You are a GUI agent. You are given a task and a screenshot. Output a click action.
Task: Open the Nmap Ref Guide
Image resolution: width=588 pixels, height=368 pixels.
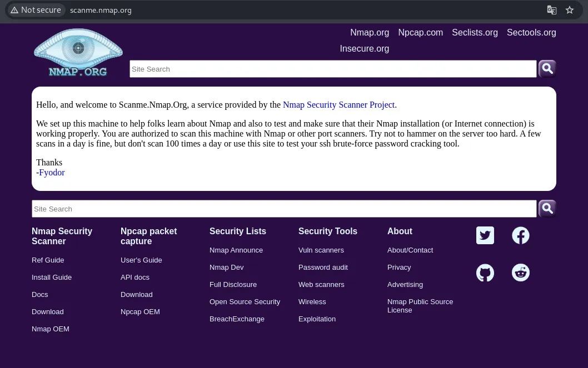tap(48, 260)
